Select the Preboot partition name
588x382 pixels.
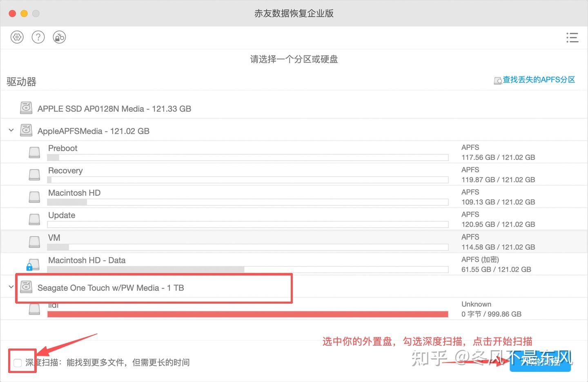coord(62,148)
